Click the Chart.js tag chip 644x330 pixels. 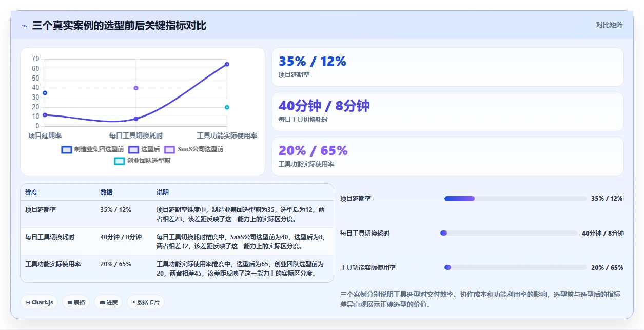click(x=40, y=302)
